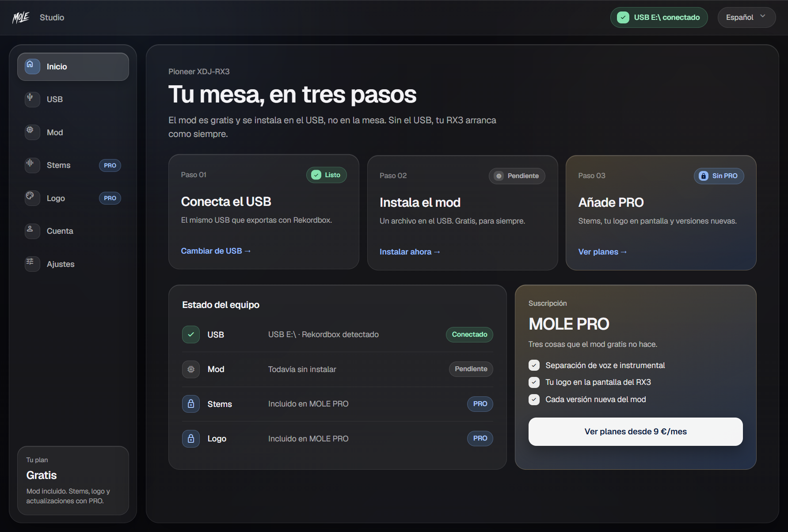The height and width of the screenshot is (532, 788).
Task: Click Mod chip icon in Estado del equipo
Action: (191, 369)
